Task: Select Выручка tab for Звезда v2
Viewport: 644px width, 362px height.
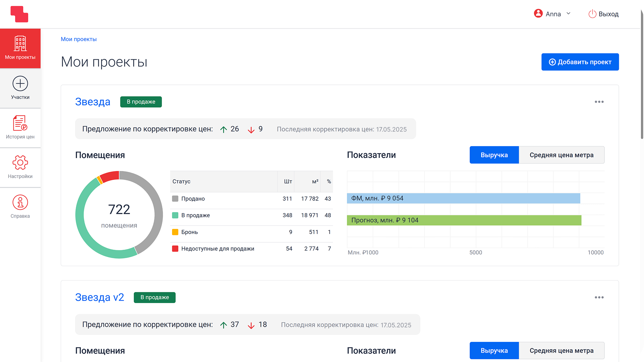Action: click(494, 351)
